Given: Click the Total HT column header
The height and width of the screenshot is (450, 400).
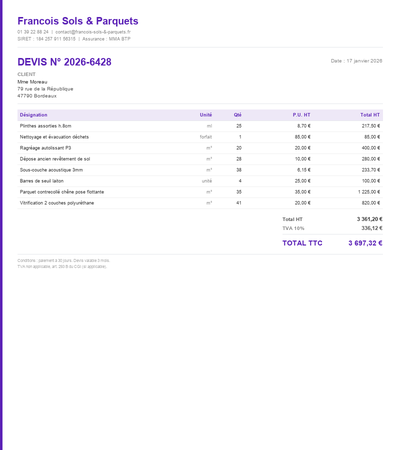Looking at the screenshot, I should pyautogui.click(x=370, y=115).
